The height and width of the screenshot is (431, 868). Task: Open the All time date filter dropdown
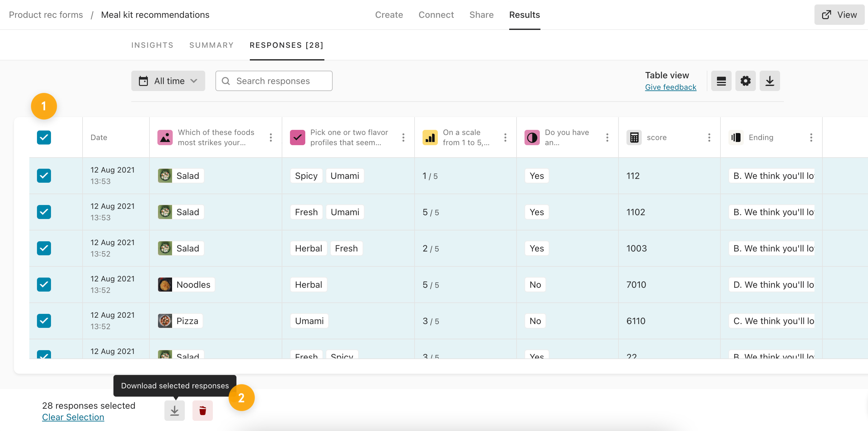click(x=168, y=81)
